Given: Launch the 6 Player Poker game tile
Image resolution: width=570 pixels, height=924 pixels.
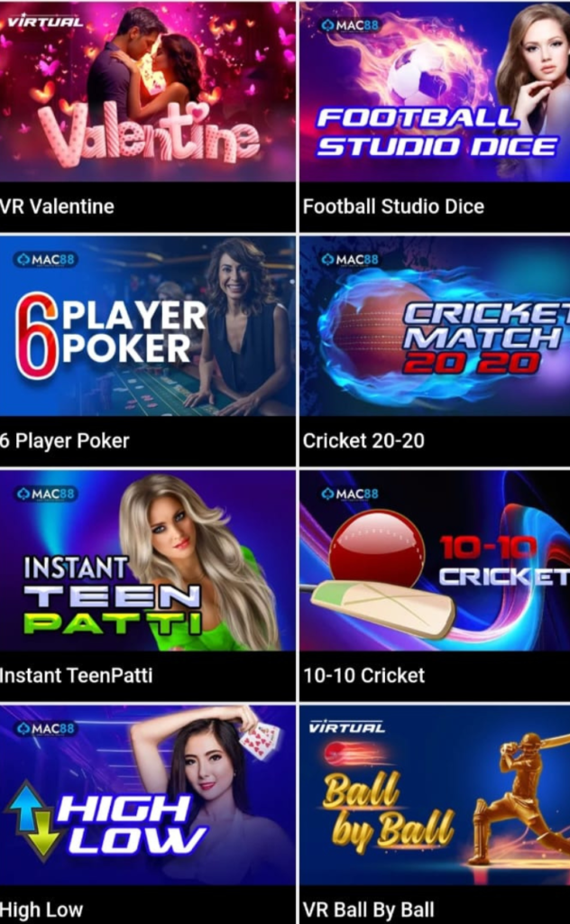Looking at the screenshot, I should pyautogui.click(x=147, y=326).
